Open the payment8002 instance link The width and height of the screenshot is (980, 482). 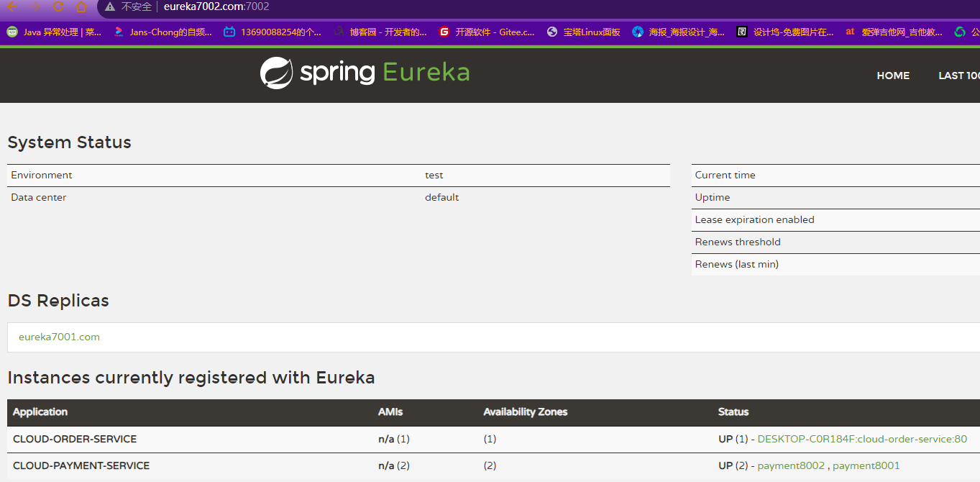coord(791,465)
